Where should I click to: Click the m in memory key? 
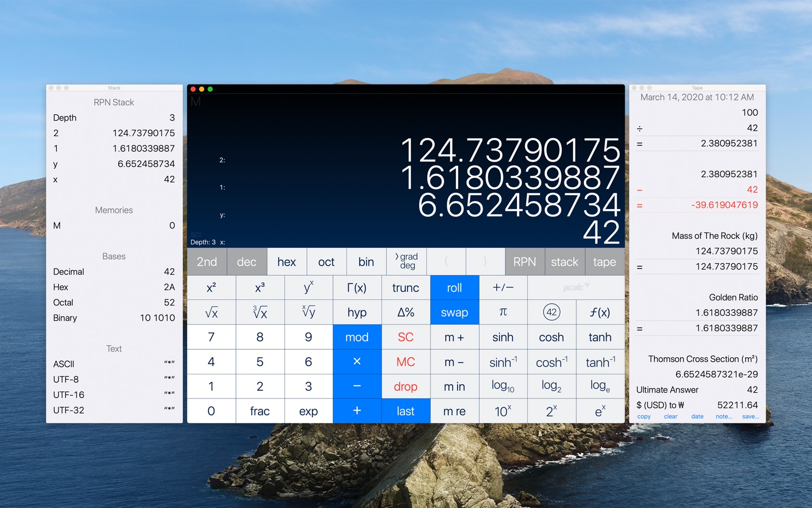tap(454, 386)
